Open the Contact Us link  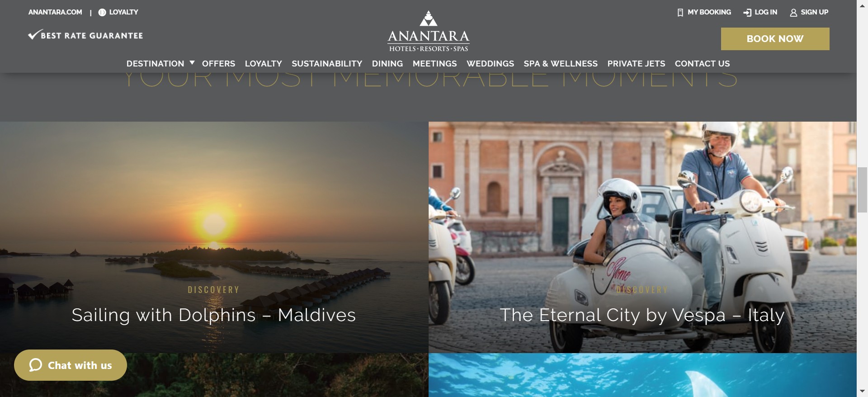coord(702,64)
